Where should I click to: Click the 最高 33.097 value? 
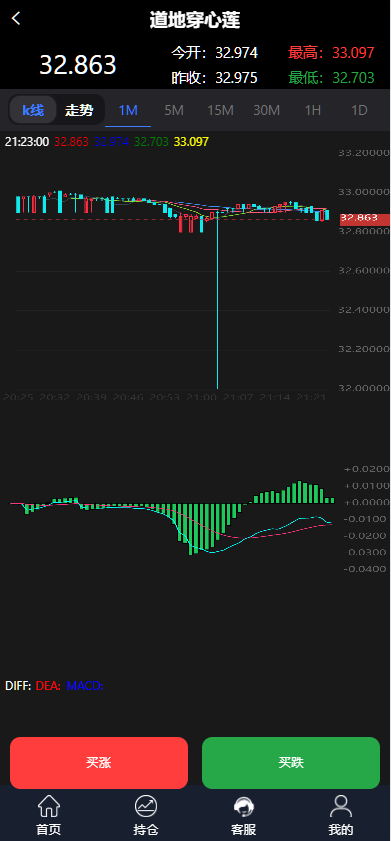click(353, 53)
